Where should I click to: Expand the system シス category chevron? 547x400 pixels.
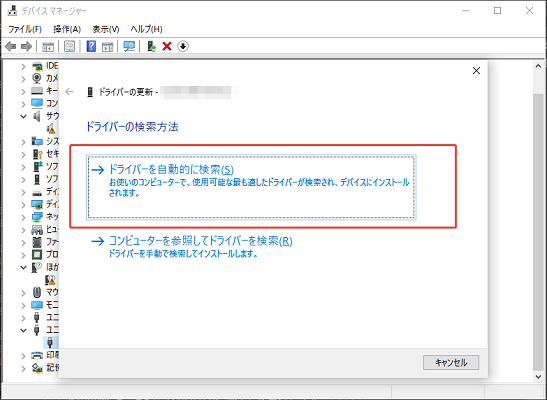pos(23,142)
